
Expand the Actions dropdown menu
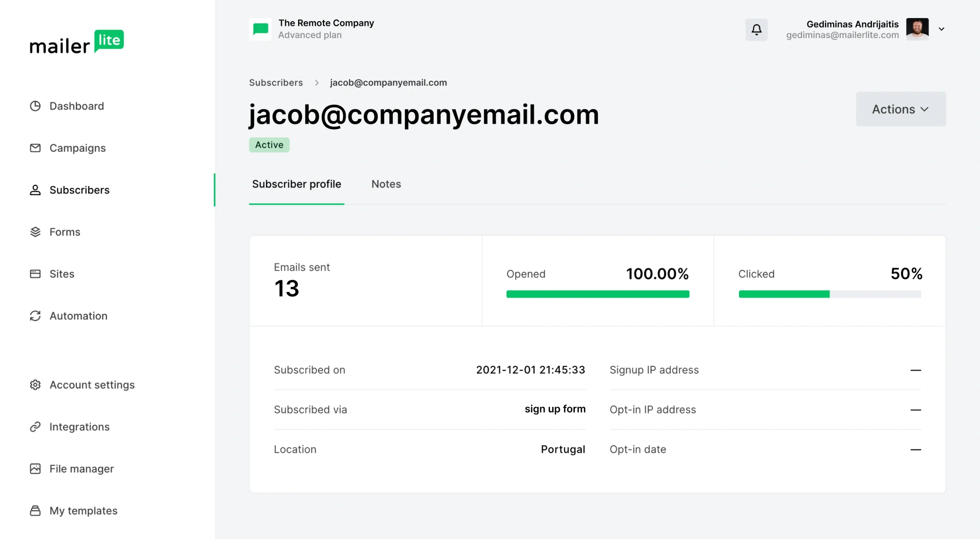pos(900,109)
